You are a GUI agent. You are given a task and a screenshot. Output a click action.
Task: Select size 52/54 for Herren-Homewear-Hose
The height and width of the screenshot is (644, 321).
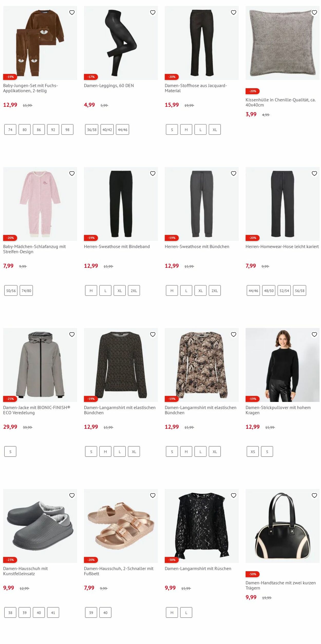[284, 291]
